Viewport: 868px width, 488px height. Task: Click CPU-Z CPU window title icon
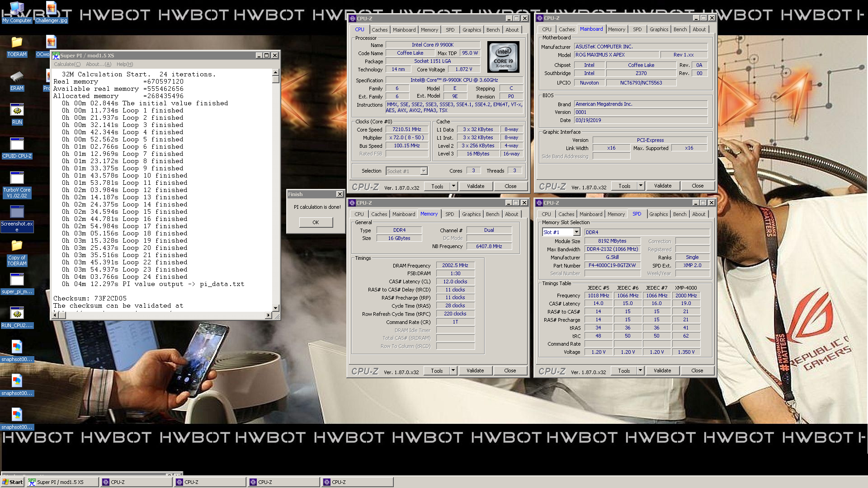352,19
